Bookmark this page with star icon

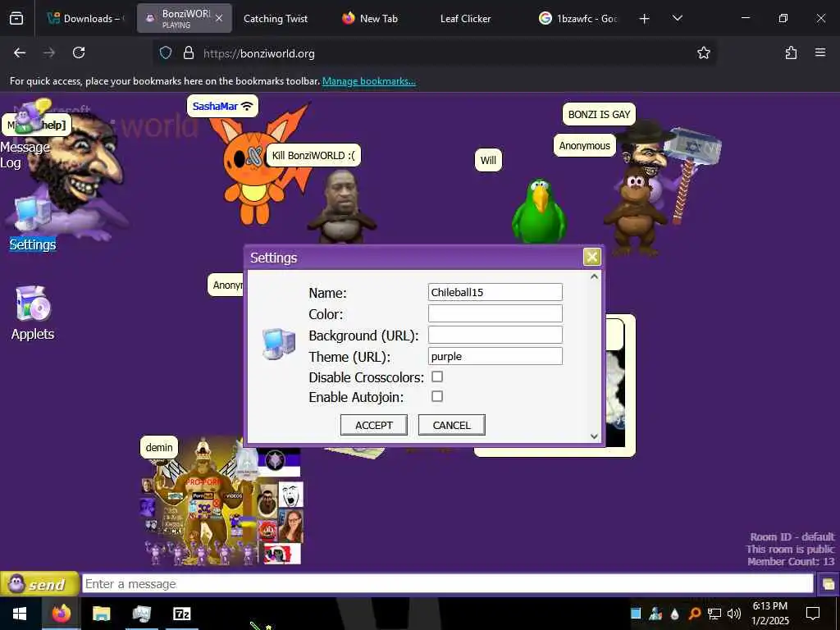[703, 52]
